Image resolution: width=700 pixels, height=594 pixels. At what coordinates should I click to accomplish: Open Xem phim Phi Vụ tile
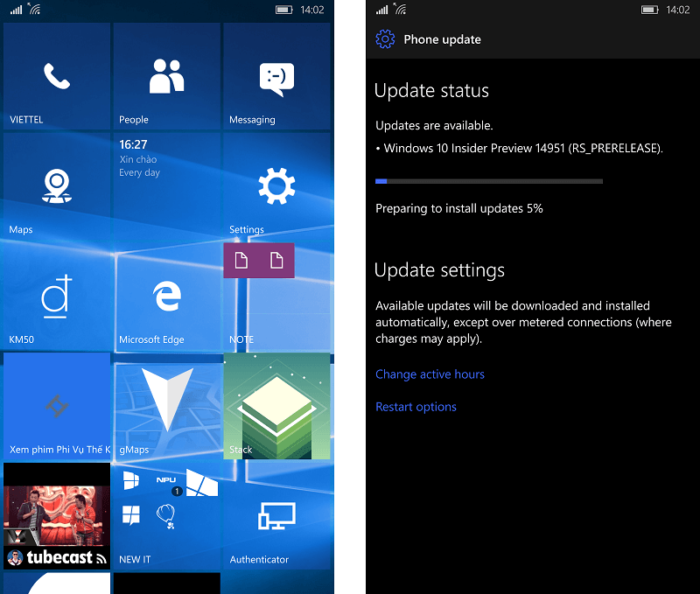57,406
